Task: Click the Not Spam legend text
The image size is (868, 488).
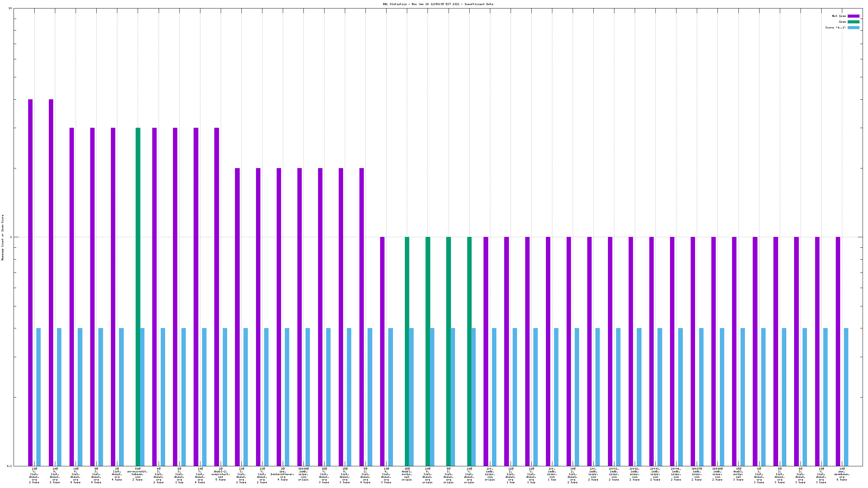Action: click(x=839, y=16)
